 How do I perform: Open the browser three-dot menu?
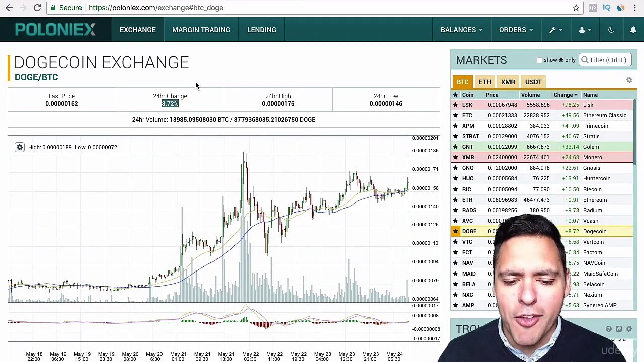tap(634, 8)
